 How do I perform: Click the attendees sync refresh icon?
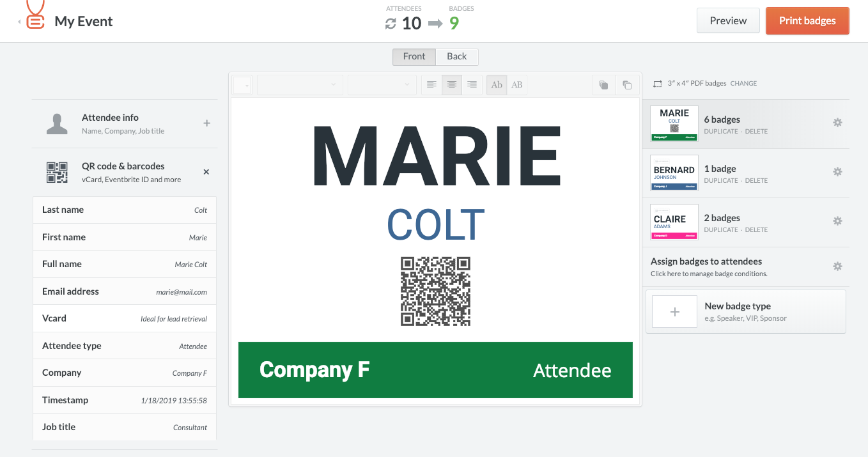(391, 24)
